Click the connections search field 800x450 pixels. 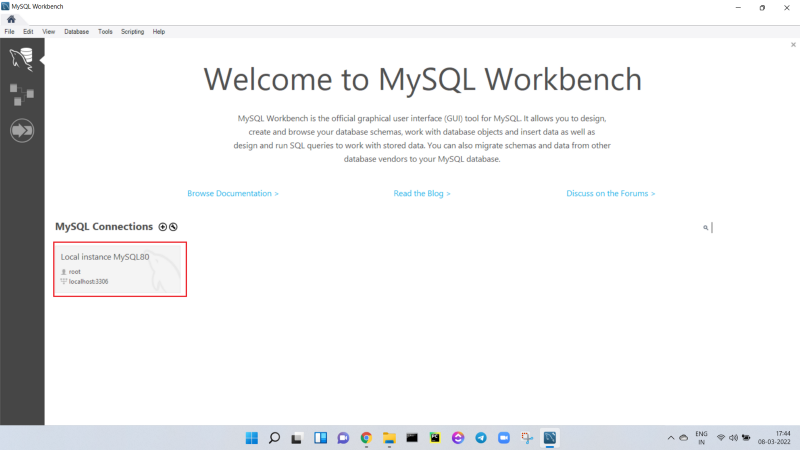click(x=709, y=228)
